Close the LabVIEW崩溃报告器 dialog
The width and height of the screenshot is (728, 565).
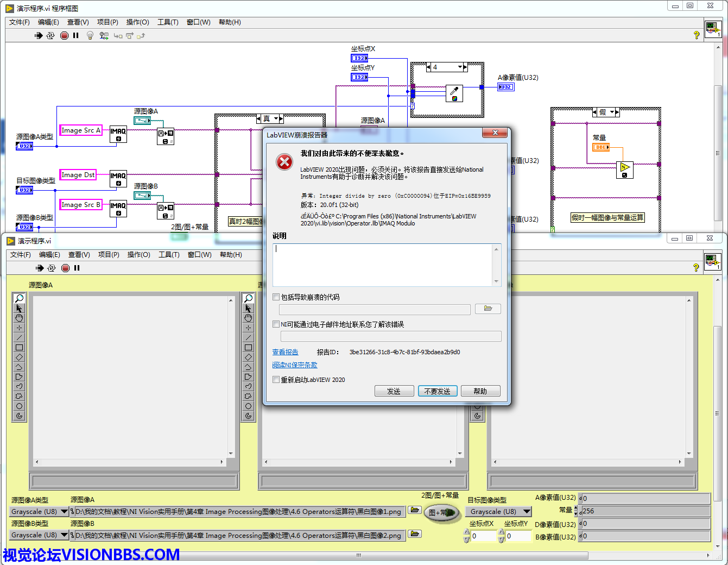[x=495, y=133]
